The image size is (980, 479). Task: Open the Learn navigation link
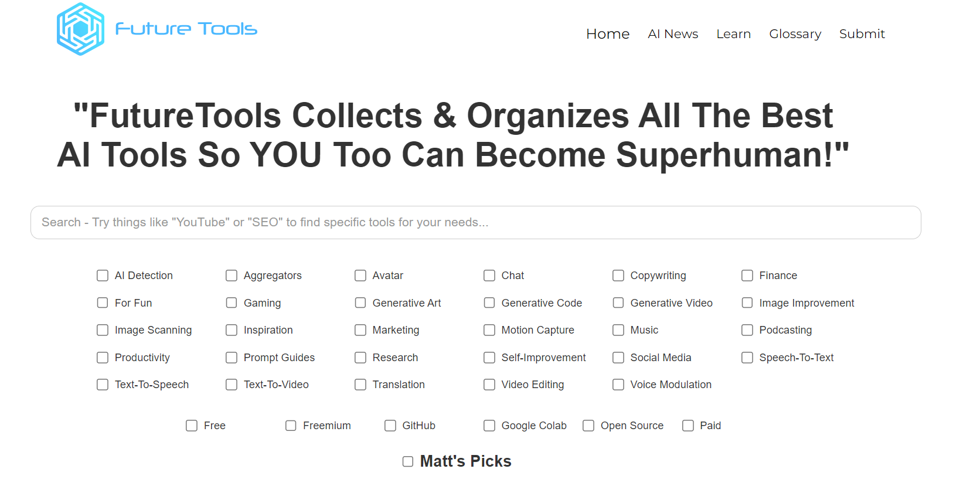click(733, 34)
